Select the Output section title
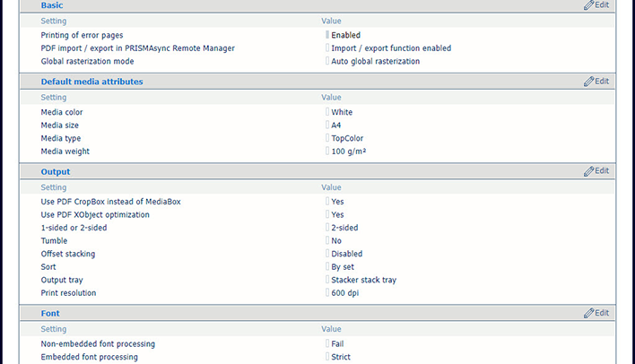Image resolution: width=635 pixels, height=364 pixels. (x=56, y=171)
